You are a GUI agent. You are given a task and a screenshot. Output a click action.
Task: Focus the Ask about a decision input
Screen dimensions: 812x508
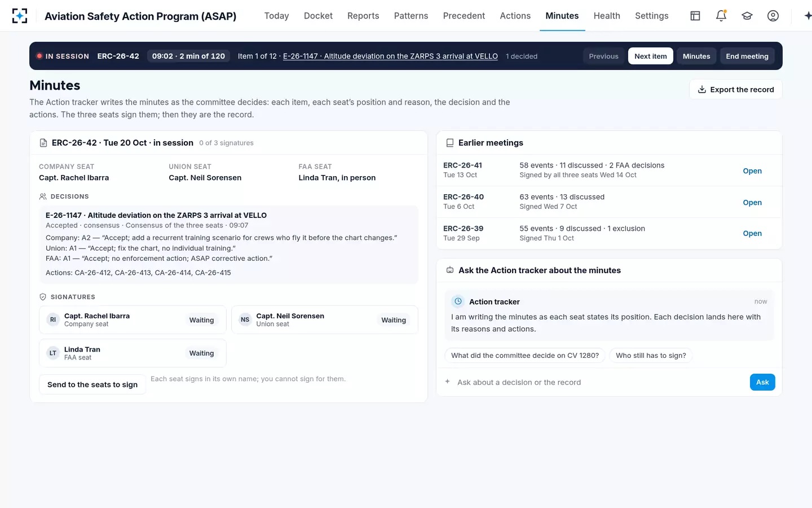pos(600,382)
